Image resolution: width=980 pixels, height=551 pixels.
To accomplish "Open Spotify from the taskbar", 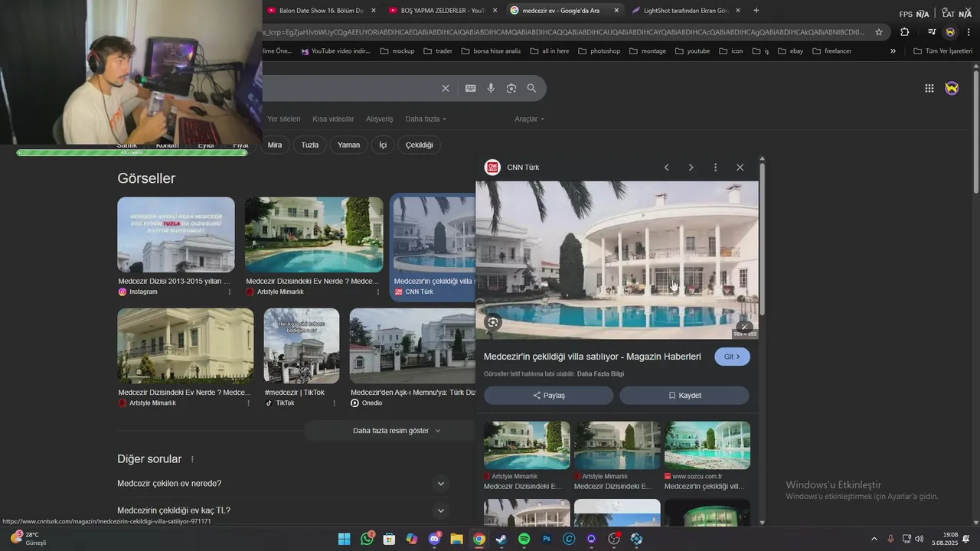I will point(524,539).
